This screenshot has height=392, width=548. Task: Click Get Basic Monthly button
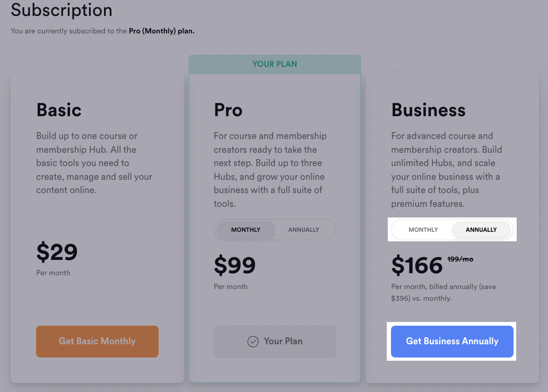click(x=97, y=341)
